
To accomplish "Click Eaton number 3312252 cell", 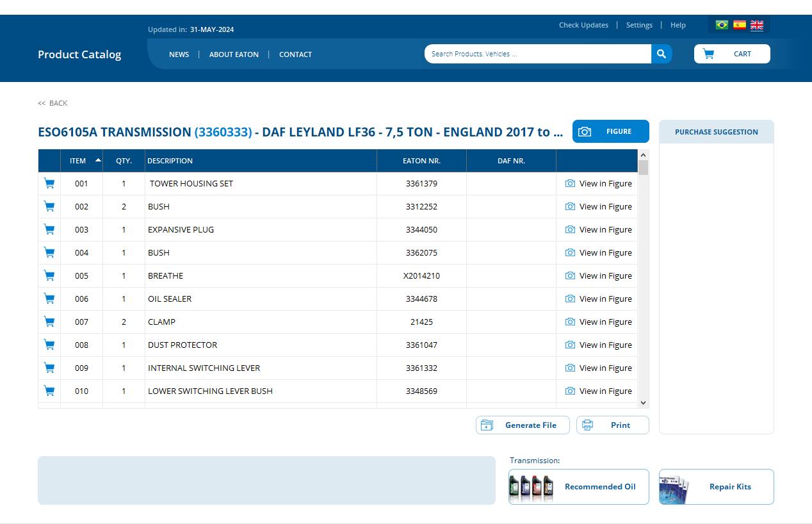I will coord(421,206).
